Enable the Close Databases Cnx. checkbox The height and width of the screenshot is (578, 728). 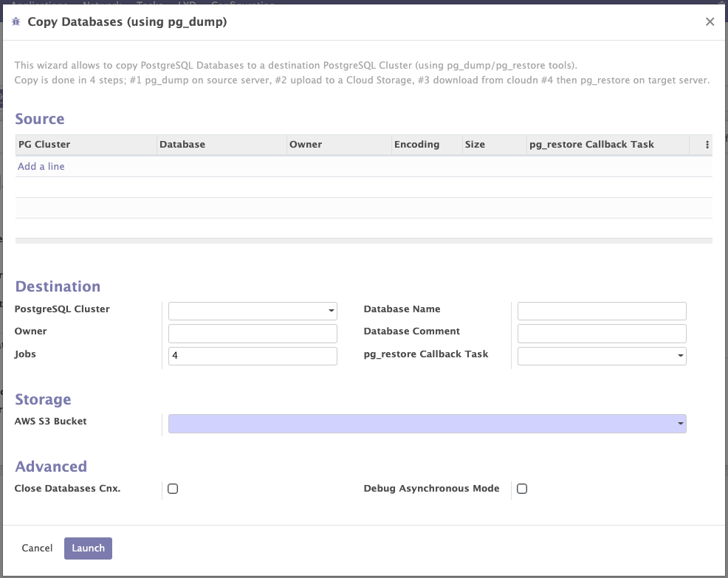point(173,489)
